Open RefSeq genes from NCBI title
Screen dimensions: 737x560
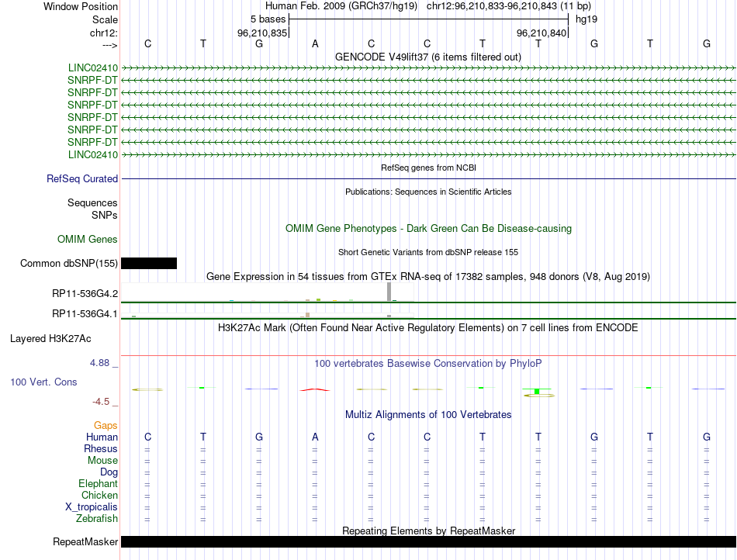click(428, 168)
